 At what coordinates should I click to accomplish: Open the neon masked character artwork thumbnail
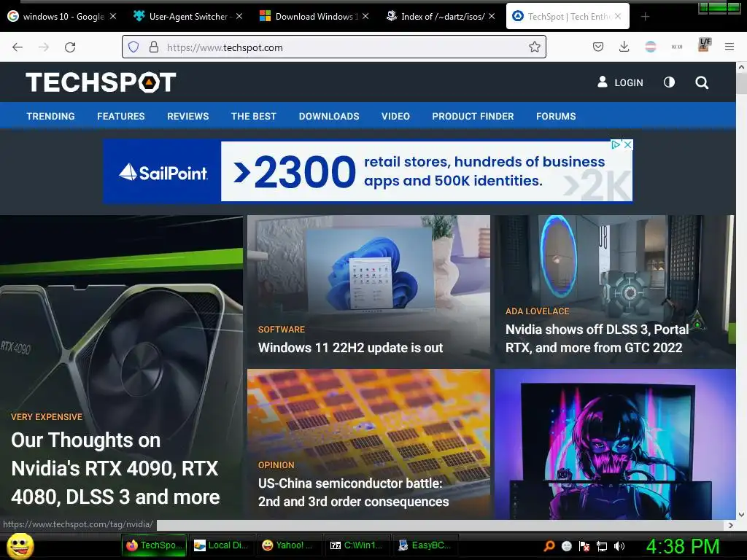click(x=614, y=444)
